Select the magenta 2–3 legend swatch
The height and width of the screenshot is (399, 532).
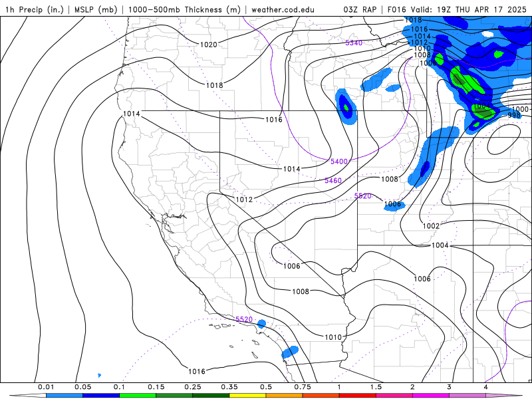point(431,396)
